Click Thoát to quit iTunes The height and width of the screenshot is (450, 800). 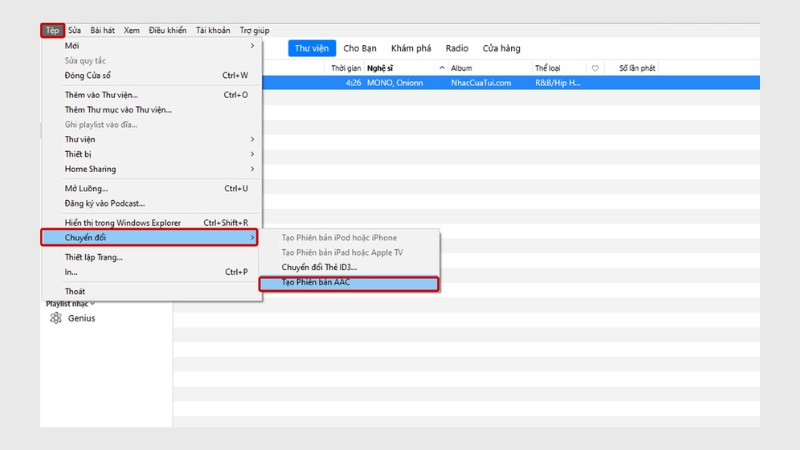75,291
